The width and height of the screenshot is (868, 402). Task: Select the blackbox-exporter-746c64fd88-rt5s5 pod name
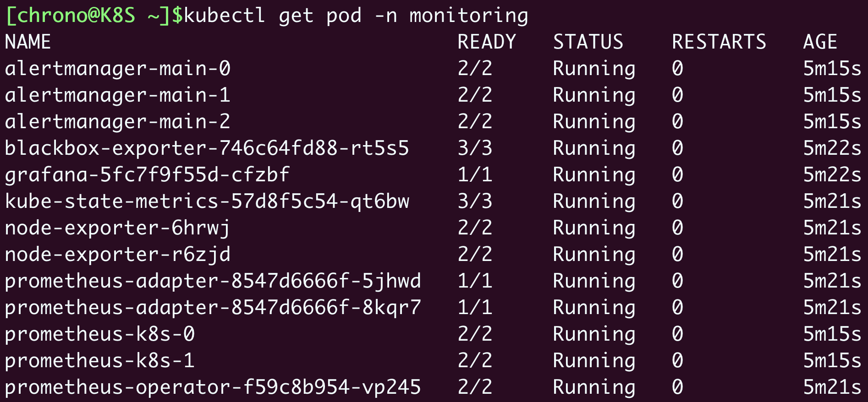pyautogui.click(x=207, y=148)
